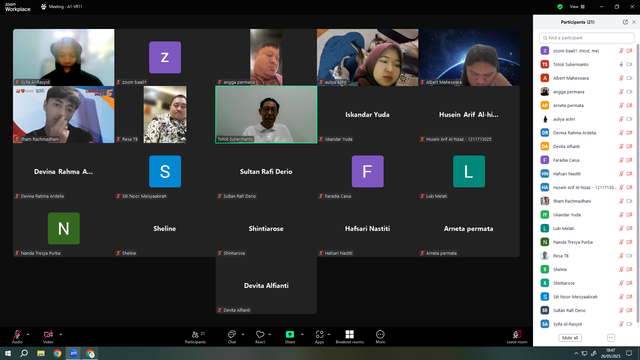Open the first Google Chrome taskbar icon
This screenshot has width=640, height=360.
[x=57, y=353]
